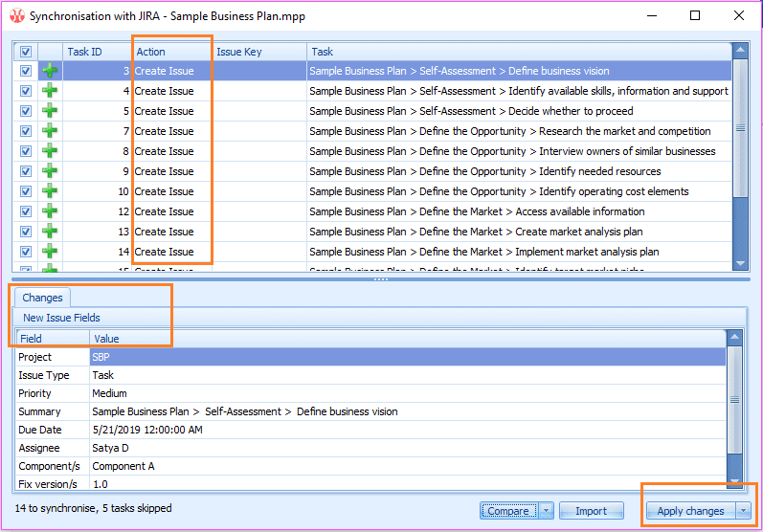Click the task list scrollbar up arrow
763x532 pixels.
pos(740,50)
